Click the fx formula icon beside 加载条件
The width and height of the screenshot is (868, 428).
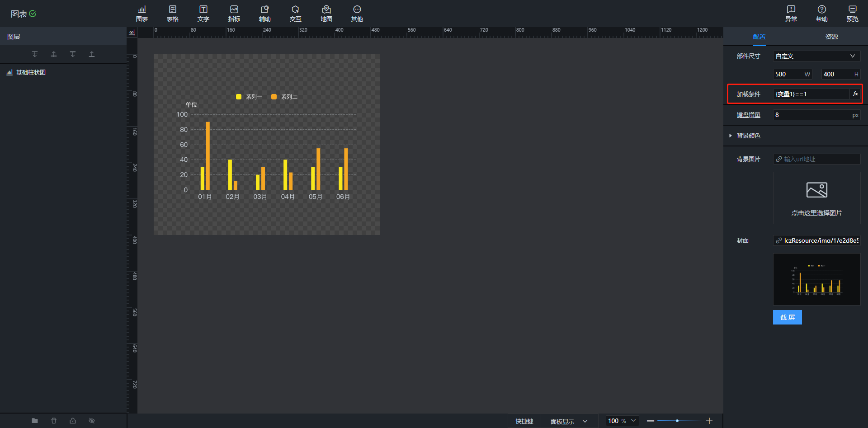coord(855,94)
